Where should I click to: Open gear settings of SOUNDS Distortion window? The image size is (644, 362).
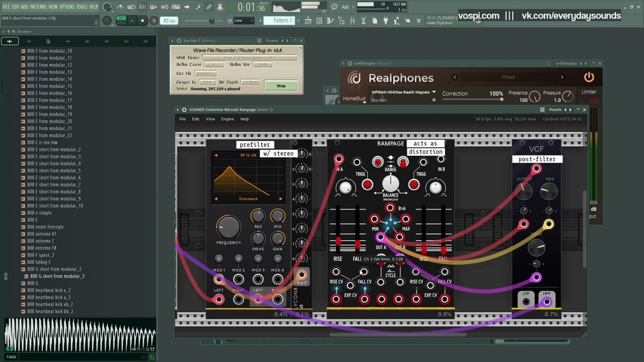click(184, 110)
